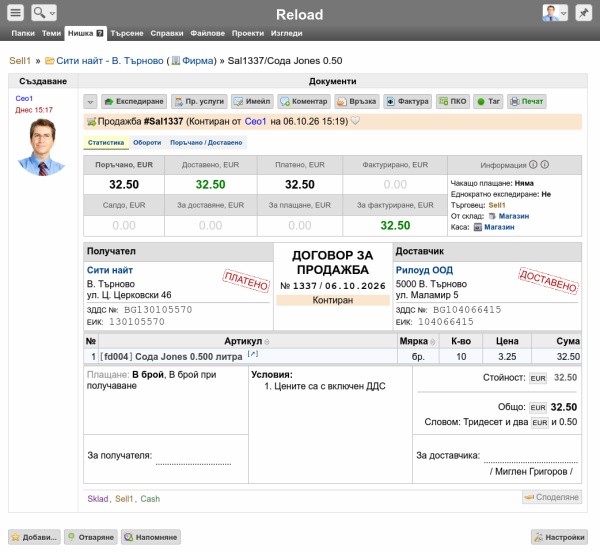Open the Sell1 tag link at the bottom
Screen dimensions: 600x552
click(x=124, y=499)
